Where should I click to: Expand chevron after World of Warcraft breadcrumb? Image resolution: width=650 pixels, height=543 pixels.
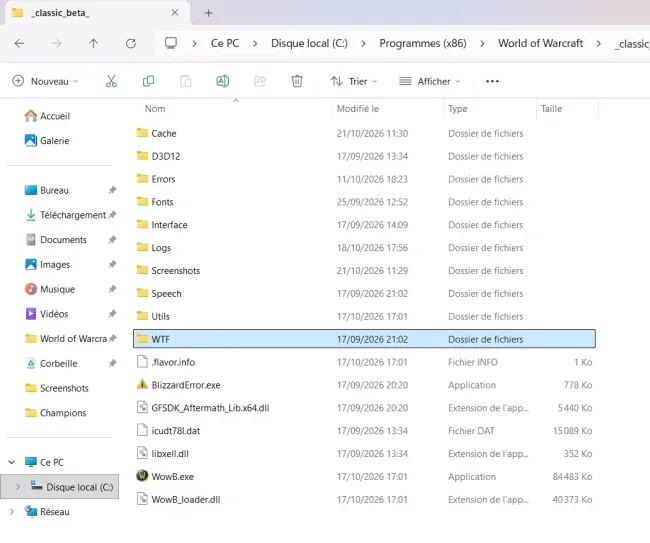(599, 44)
